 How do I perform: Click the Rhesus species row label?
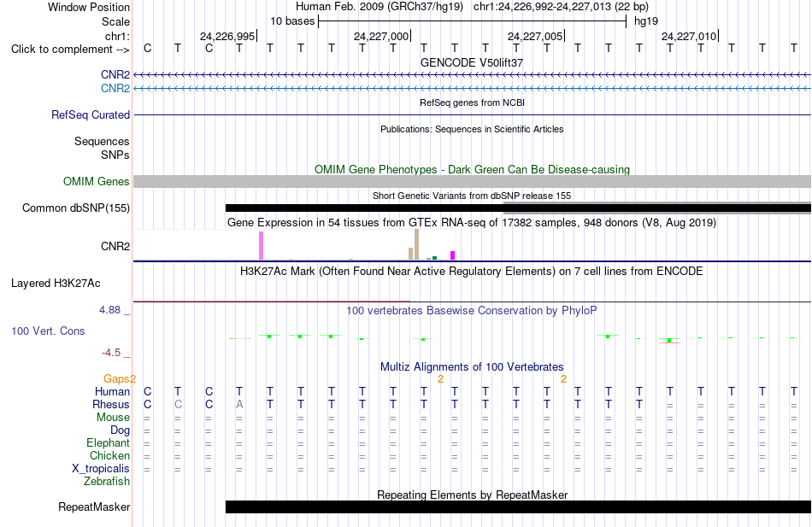[x=111, y=404]
